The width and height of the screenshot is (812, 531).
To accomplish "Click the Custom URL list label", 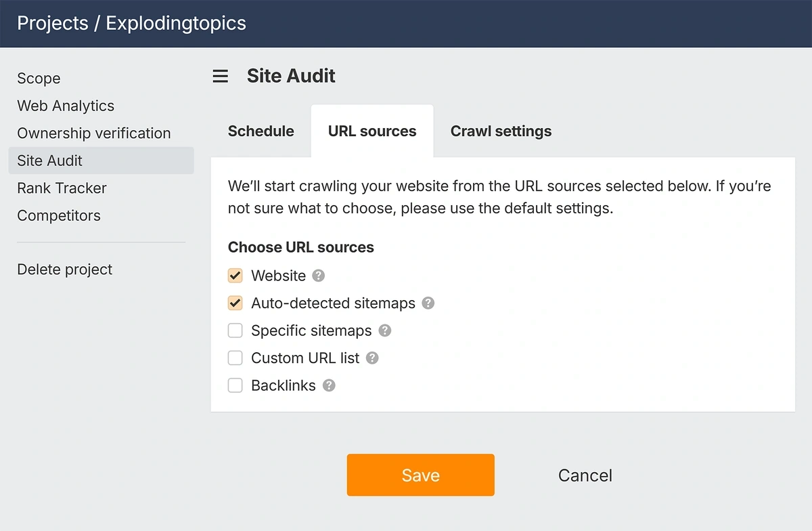I will tap(305, 358).
